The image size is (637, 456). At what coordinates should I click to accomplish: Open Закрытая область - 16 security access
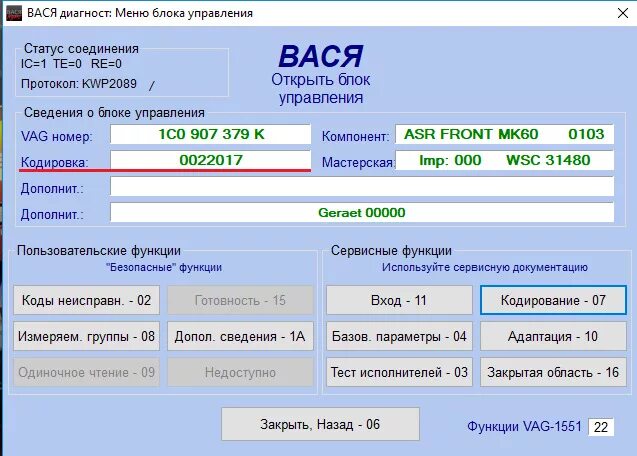553,372
